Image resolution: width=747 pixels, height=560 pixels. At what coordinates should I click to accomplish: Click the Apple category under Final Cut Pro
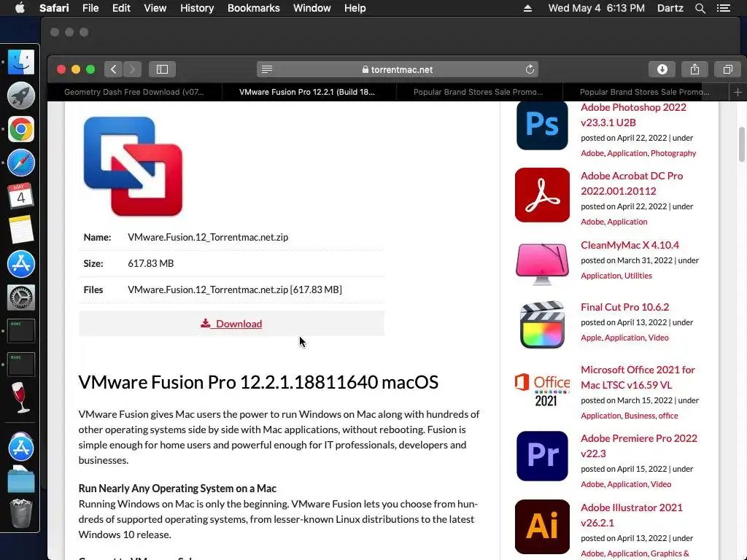591,338
